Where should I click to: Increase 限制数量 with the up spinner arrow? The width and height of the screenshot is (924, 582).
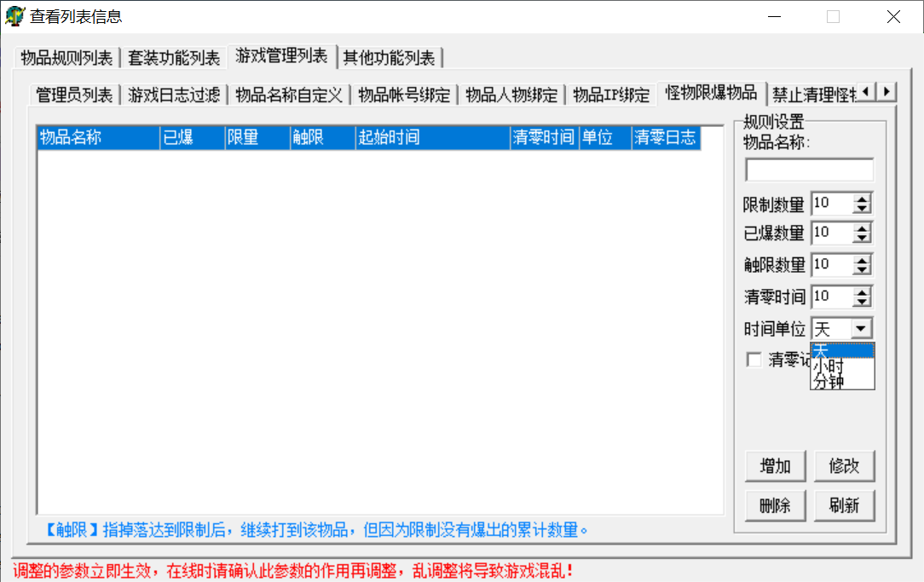(x=863, y=199)
